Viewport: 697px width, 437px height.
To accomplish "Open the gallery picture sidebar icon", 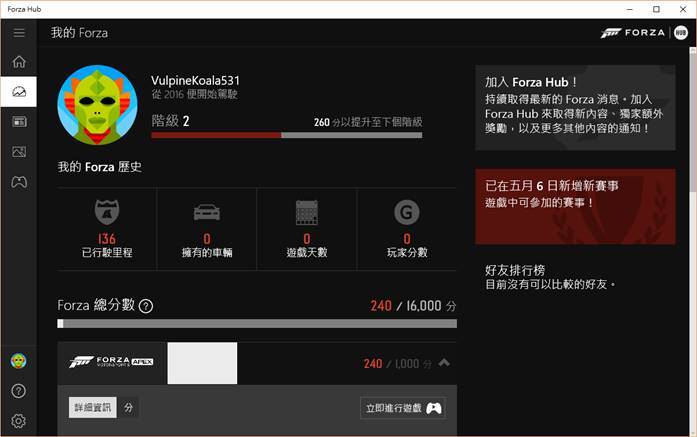I will 18,152.
